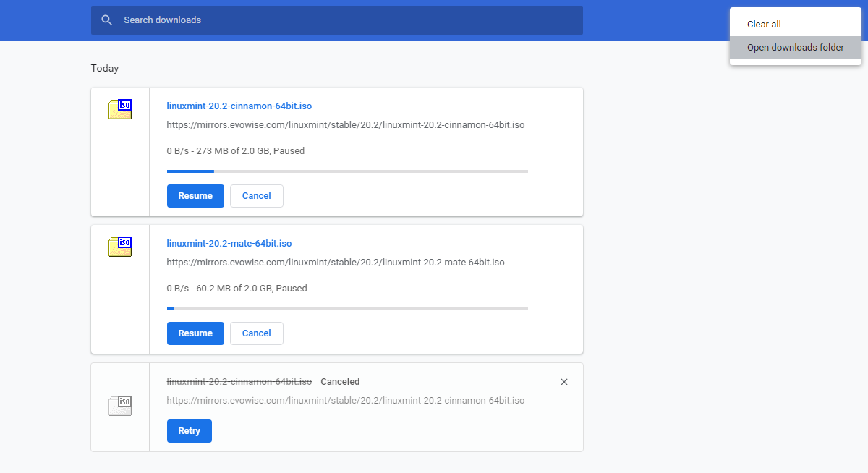Viewport: 868px width, 473px height.
Task: Click the canceled download's grayed ISO icon
Action: [x=120, y=406]
